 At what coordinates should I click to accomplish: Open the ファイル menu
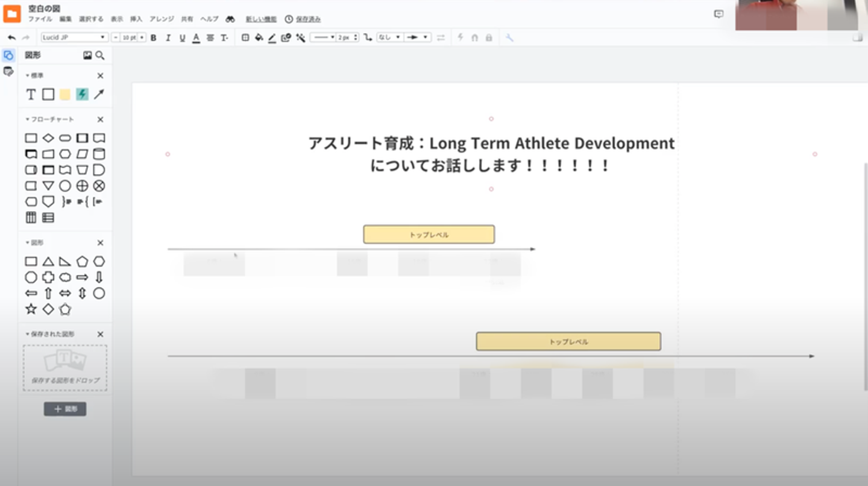coord(40,19)
